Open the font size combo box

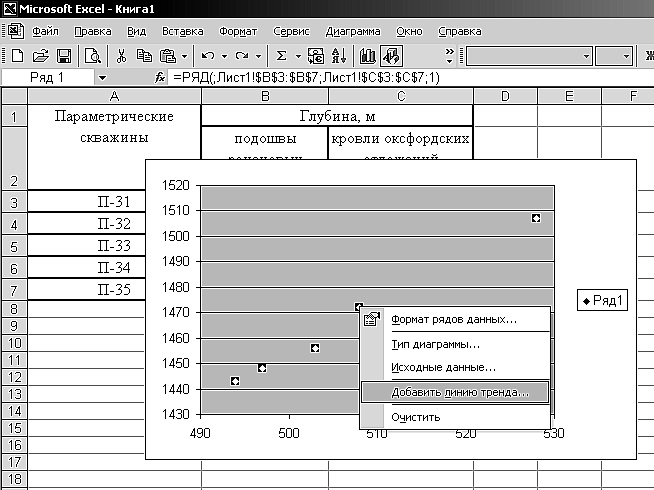[x=614, y=55]
